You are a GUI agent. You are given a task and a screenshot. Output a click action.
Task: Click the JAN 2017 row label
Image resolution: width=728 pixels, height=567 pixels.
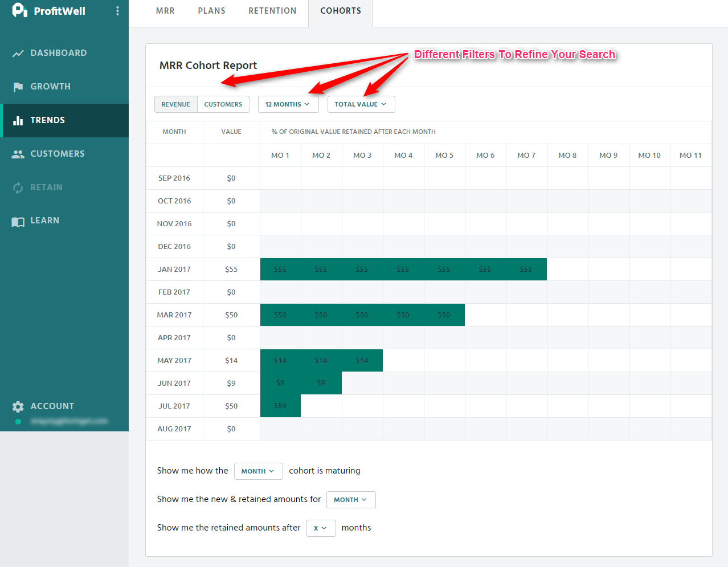pyautogui.click(x=174, y=270)
